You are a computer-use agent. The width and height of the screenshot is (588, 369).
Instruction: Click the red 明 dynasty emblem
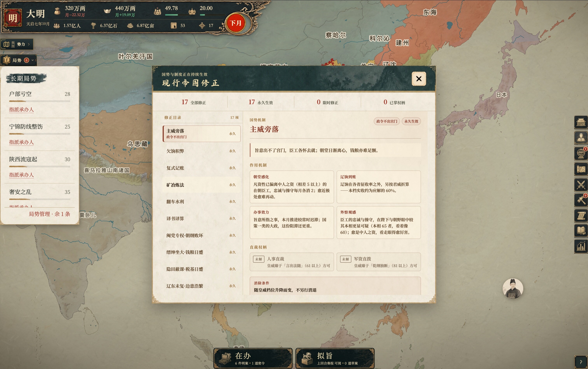coord(13,17)
